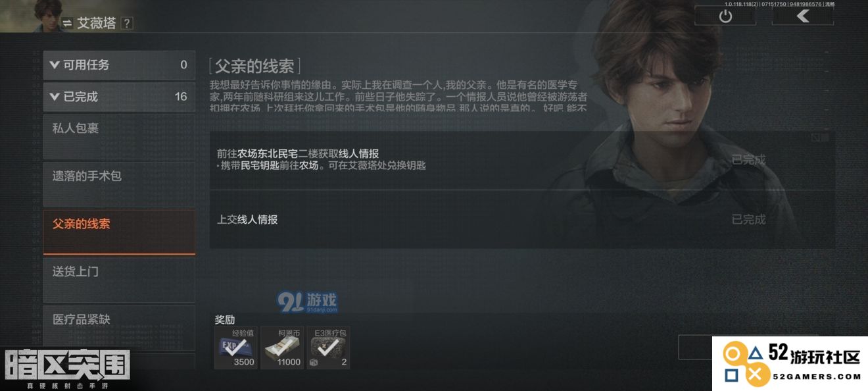Click the question mark help icon beside 艾薇塔
Screen dimensions: 868x391
[127, 23]
